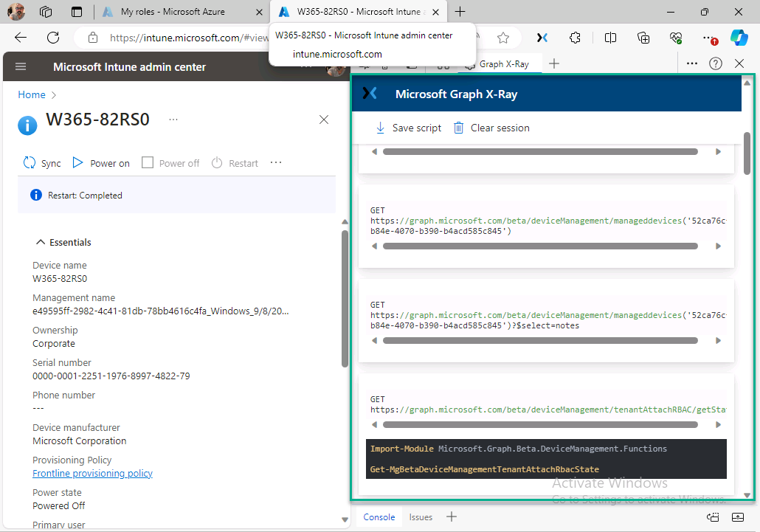760x532 pixels.
Task: Click the Sync device action
Action: coord(42,163)
